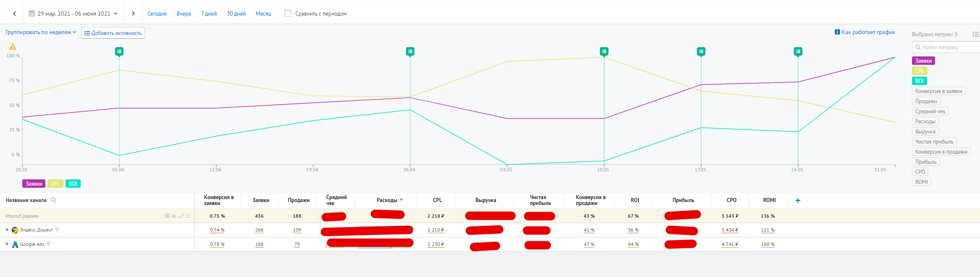The image size is (980, 277).
Task: Open the Группировать по неделям dropdown
Action: click(41, 32)
